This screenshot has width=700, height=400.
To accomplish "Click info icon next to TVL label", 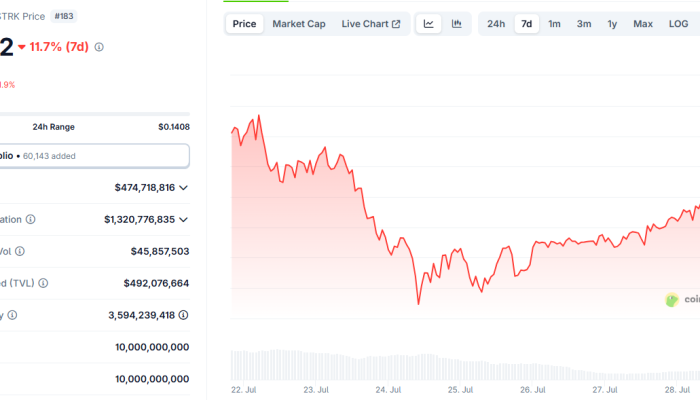I will tap(42, 283).
